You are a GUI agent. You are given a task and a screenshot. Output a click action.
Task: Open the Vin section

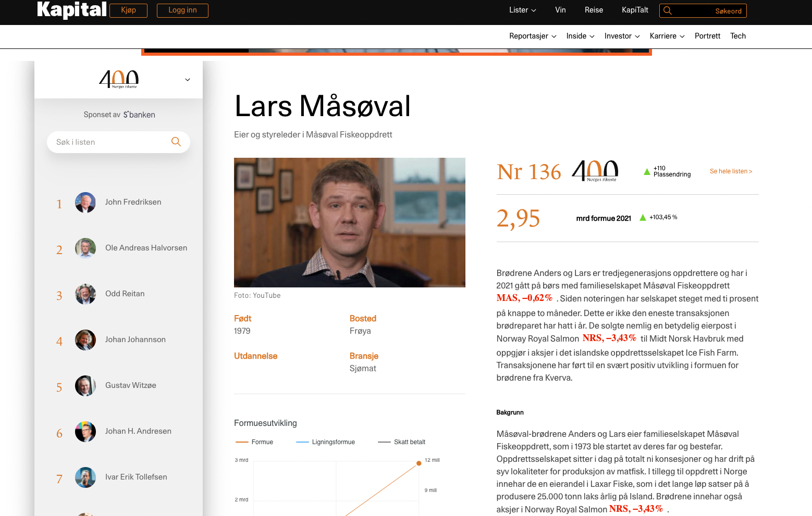pos(560,10)
